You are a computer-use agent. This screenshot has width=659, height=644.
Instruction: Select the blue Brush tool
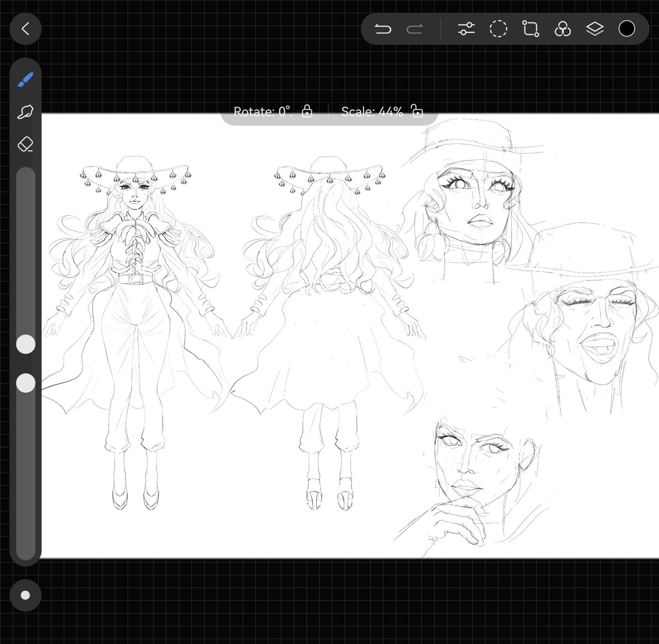[x=25, y=80]
